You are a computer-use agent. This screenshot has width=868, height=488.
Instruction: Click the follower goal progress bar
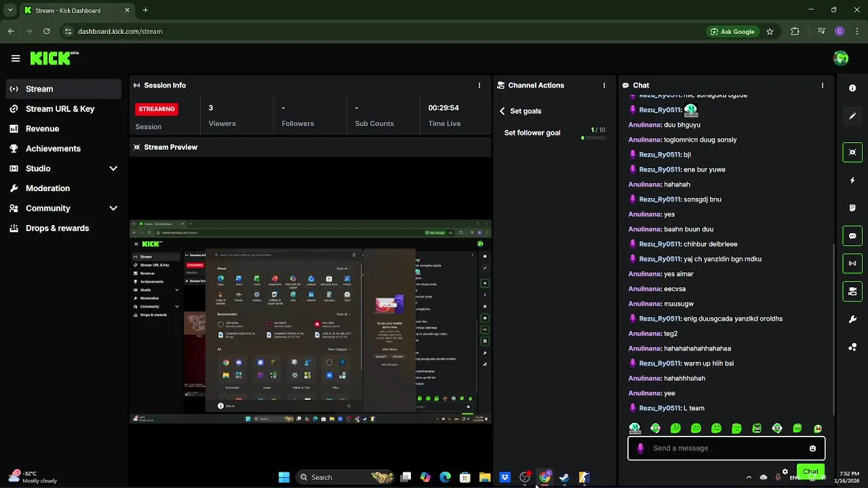[x=593, y=138]
